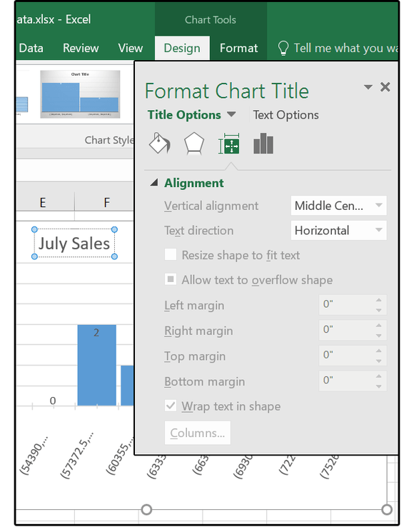
Task: Click the (57372.5,... axis label
Action: point(77,456)
